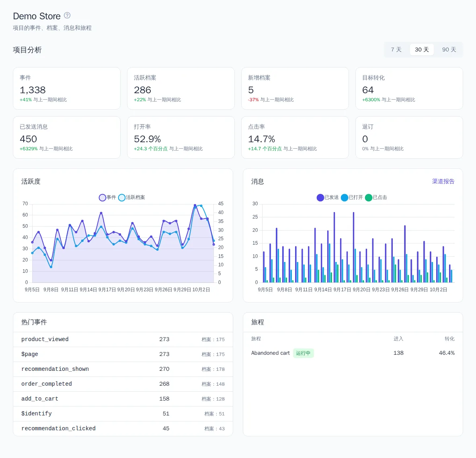Click the 46.4% conversion value
Viewport: 476px width, 458px height.
447,353
